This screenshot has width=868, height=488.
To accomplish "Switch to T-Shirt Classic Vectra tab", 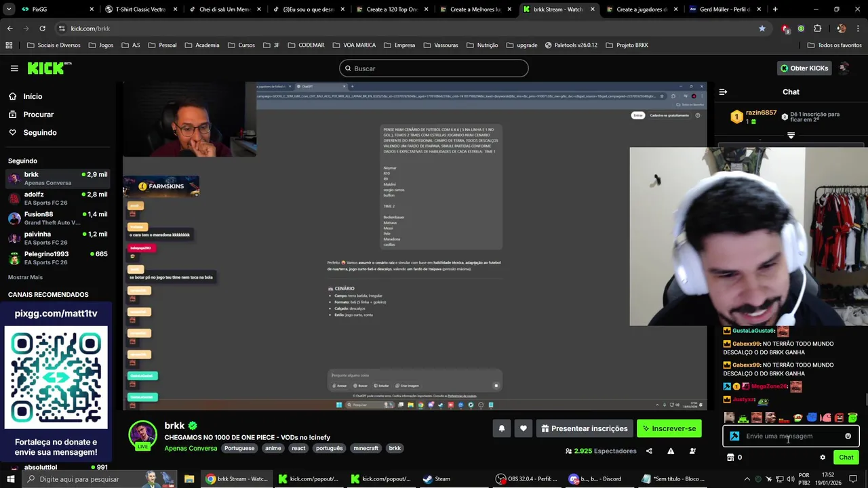I will coord(140,9).
